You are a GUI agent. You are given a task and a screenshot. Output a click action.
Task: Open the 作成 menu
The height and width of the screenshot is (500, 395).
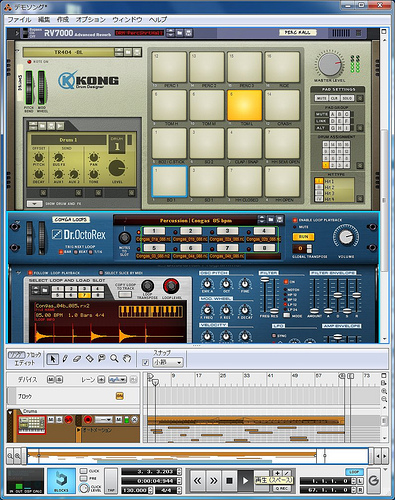click(63, 20)
